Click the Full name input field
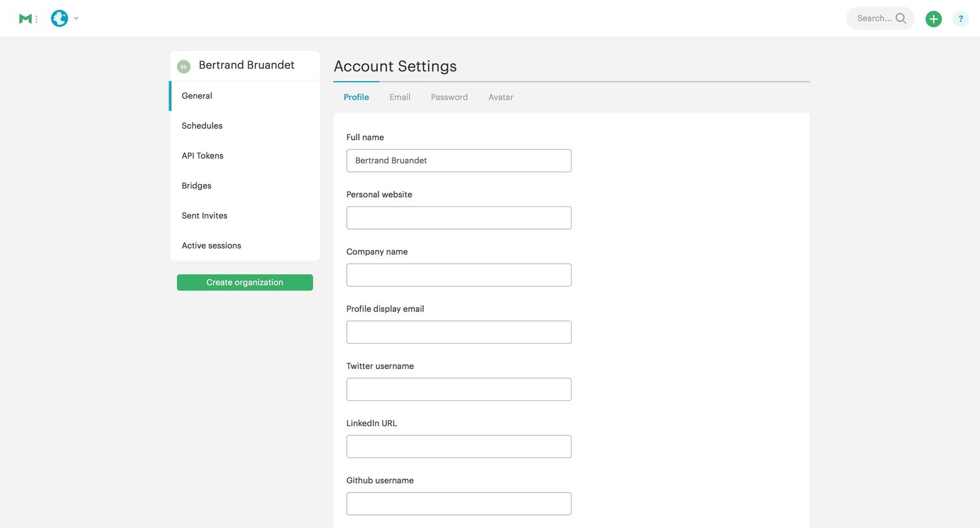This screenshot has width=980, height=528. [459, 161]
